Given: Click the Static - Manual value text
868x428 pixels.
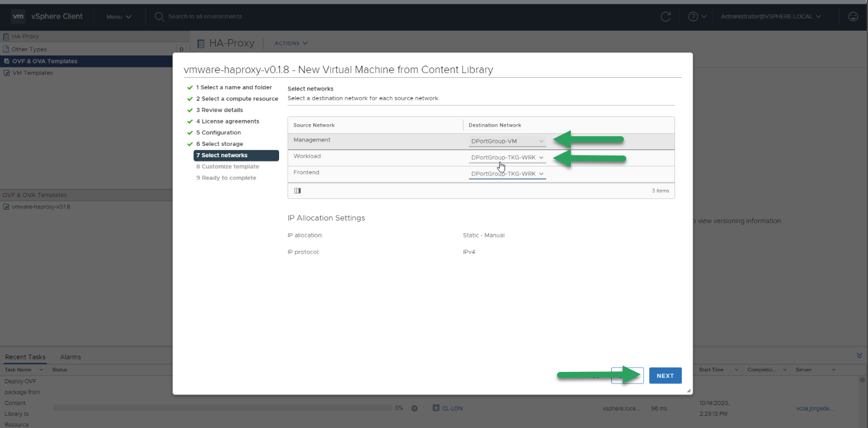Looking at the screenshot, I should [483, 235].
